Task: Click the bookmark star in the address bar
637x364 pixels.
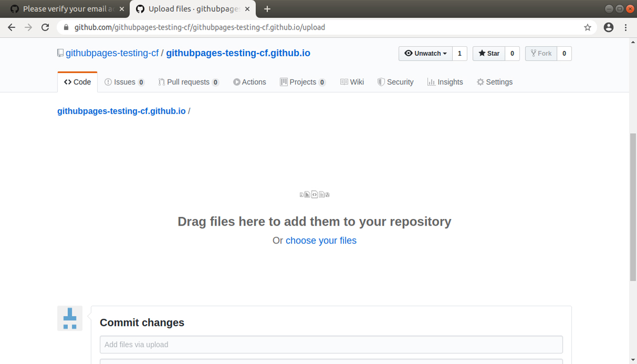Action: click(588, 27)
